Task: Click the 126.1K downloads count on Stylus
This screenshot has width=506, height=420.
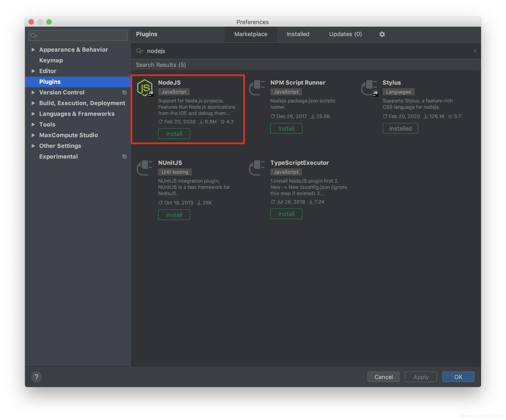Action: pyautogui.click(x=434, y=116)
